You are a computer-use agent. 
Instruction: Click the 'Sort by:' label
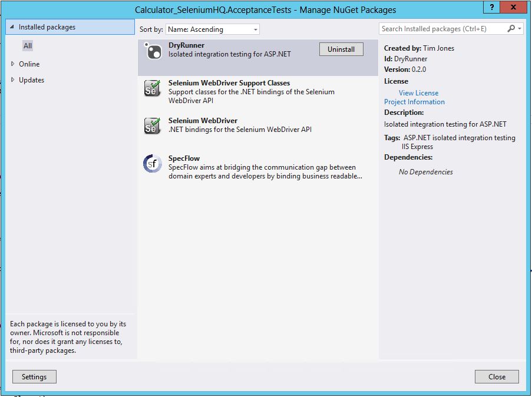coord(151,29)
